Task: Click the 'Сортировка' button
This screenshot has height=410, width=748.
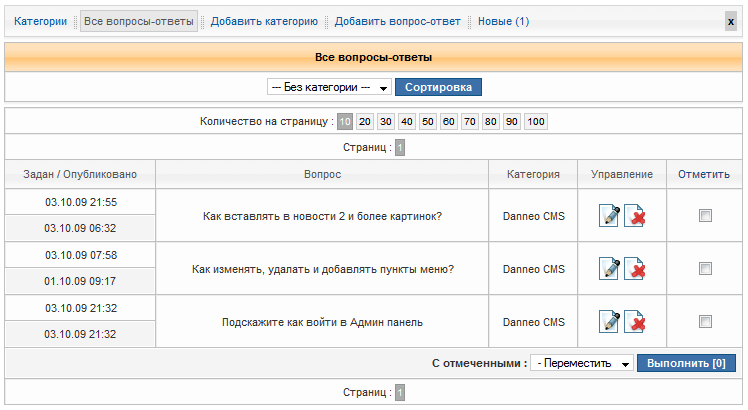Action: pos(438,87)
